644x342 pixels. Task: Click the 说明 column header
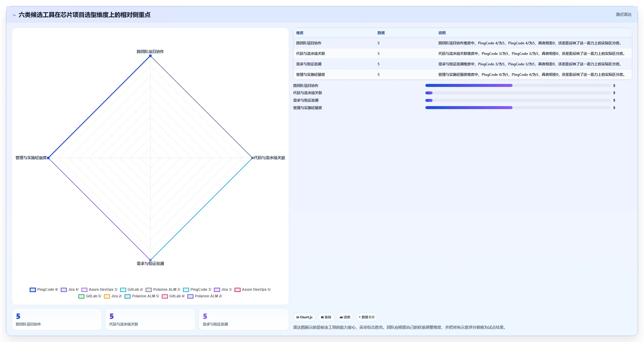coord(442,33)
